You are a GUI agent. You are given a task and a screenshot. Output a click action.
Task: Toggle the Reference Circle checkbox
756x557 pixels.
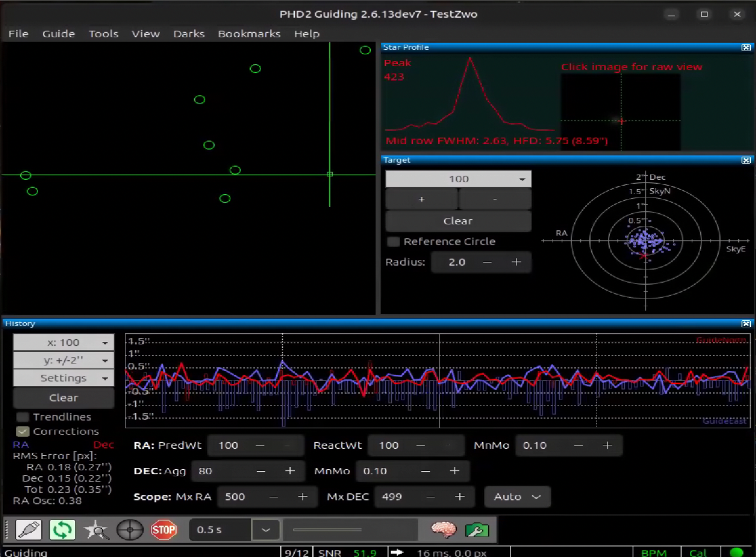coord(393,242)
